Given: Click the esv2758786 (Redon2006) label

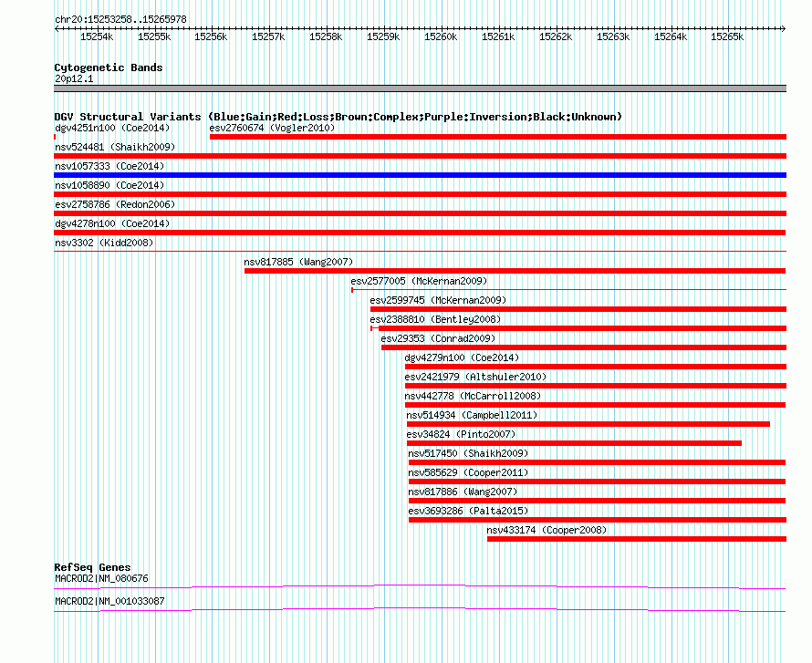Looking at the screenshot, I should (x=115, y=204).
